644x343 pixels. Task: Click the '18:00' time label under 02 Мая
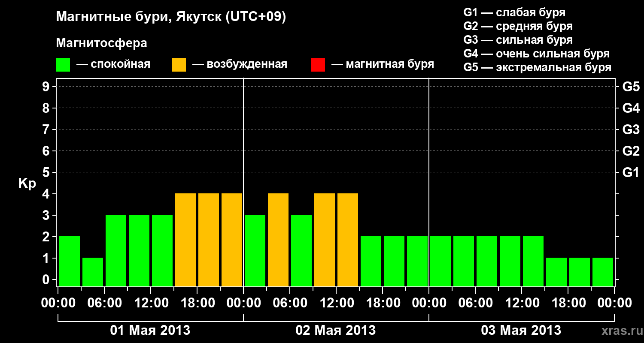point(383,303)
